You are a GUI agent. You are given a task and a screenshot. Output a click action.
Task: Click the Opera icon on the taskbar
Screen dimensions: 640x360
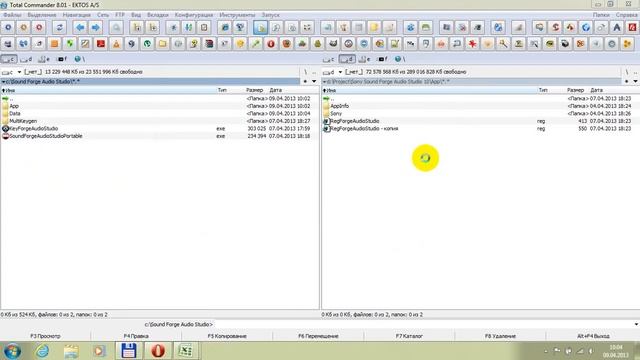tap(158, 351)
